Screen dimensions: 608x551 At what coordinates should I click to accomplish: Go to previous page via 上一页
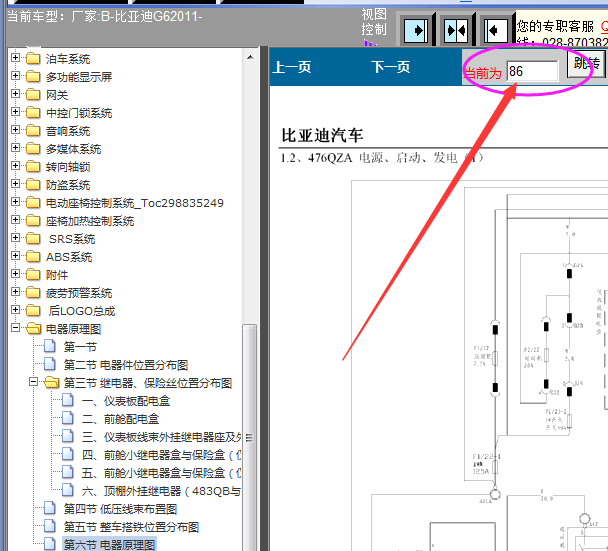click(x=292, y=67)
